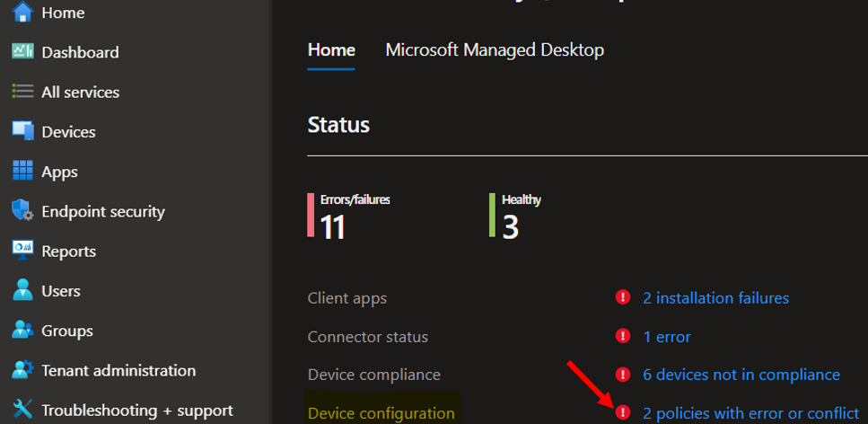Click the highlighted Device configuration label
The width and height of the screenshot is (868, 424).
point(381,413)
